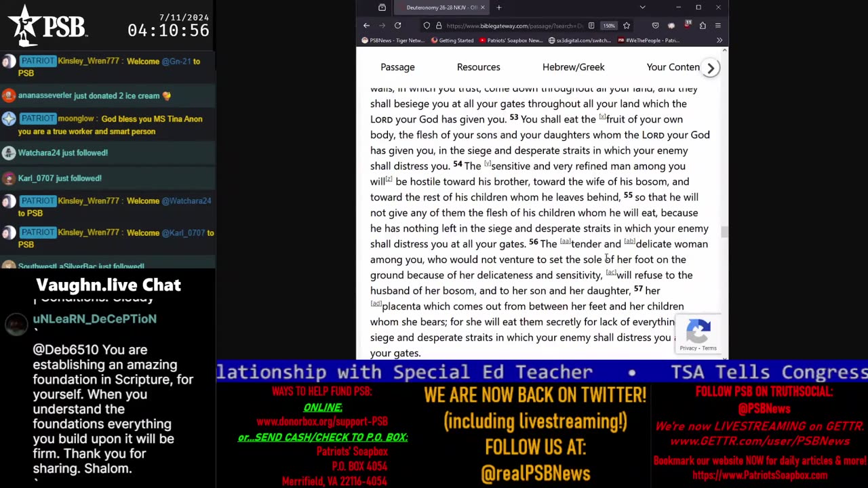Show site security padlock info
The height and width of the screenshot is (488, 868).
[439, 26]
